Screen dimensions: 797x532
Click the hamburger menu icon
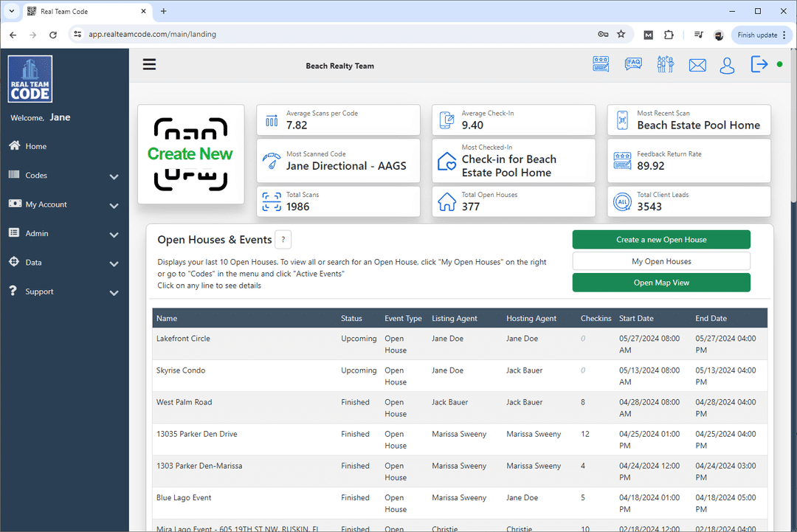pos(149,64)
